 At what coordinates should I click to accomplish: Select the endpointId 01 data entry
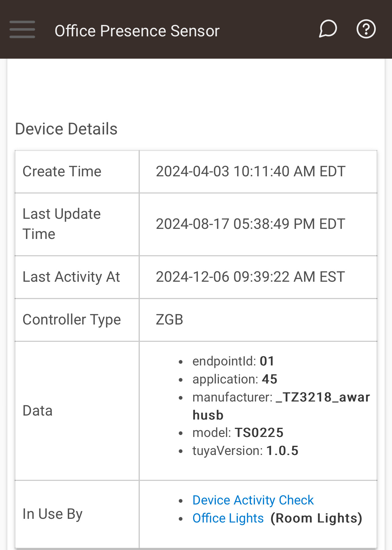point(233,361)
